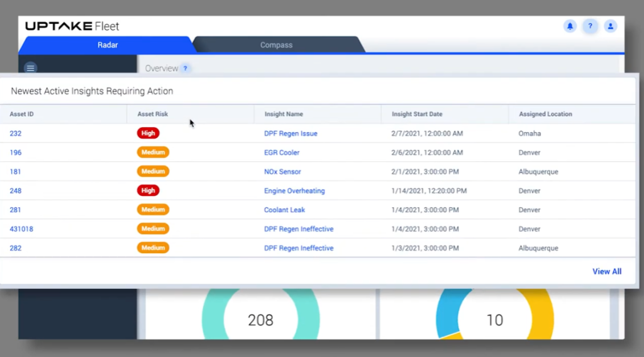Click the Medium risk badge for asset 196
This screenshot has width=644, height=357.
pos(153,152)
